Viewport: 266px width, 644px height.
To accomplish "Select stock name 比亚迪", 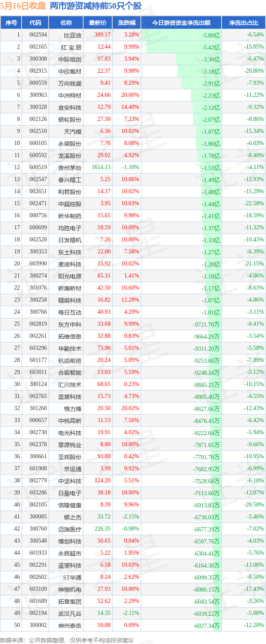I will [x=73, y=35].
